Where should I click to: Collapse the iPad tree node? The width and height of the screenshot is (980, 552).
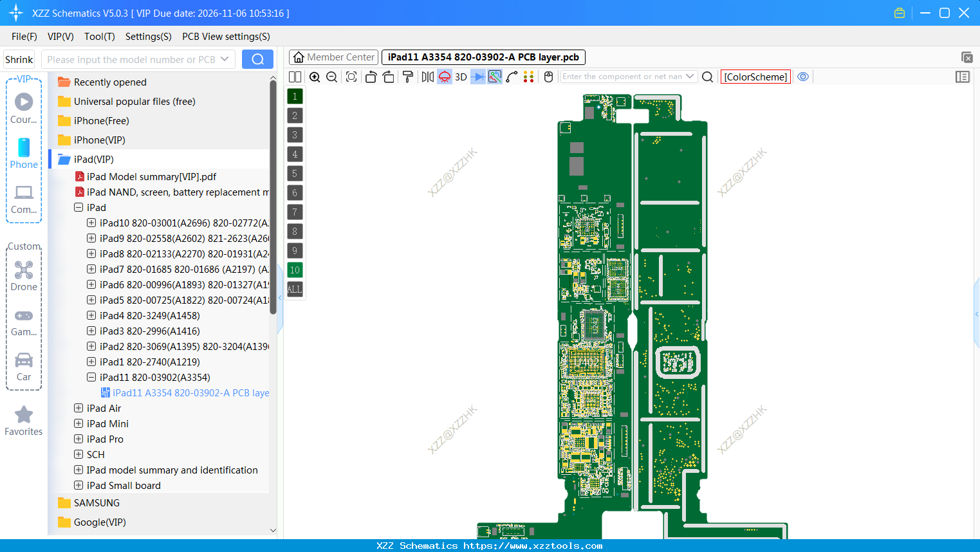[x=79, y=208]
